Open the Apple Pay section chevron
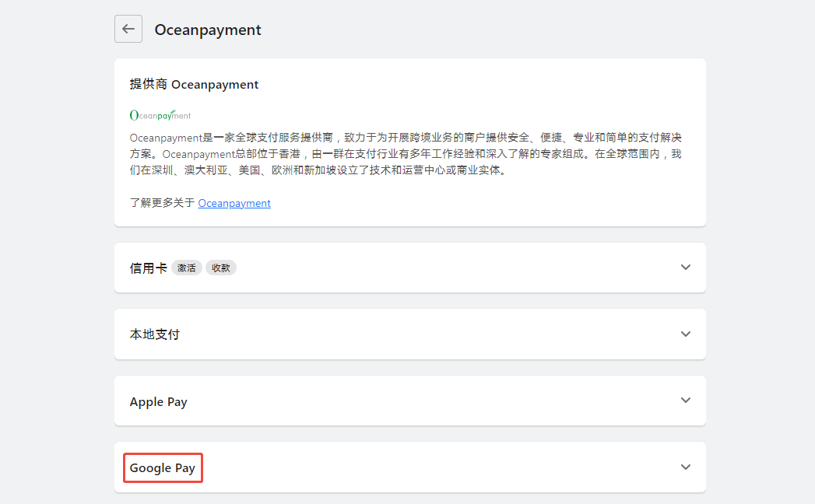815x504 pixels. click(685, 401)
